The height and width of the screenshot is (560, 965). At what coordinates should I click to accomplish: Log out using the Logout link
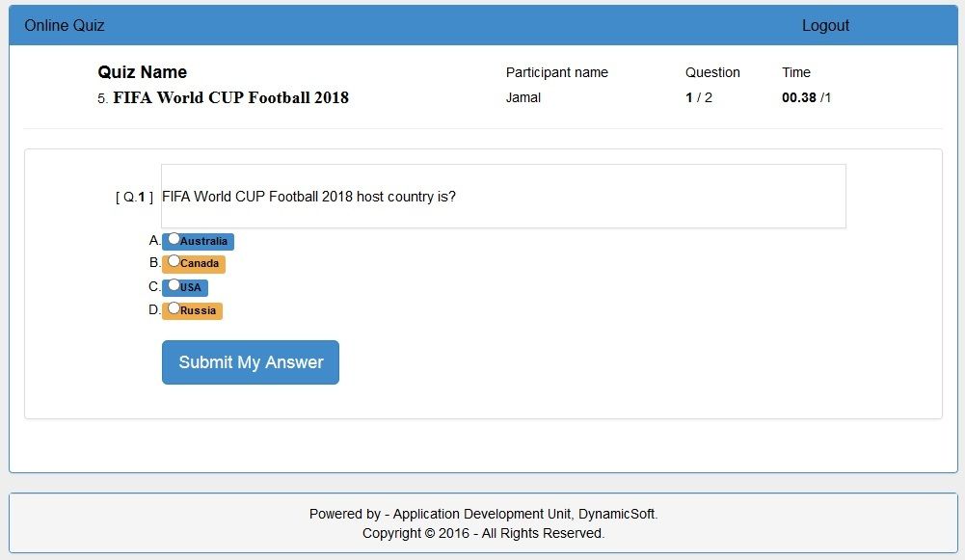(x=825, y=26)
